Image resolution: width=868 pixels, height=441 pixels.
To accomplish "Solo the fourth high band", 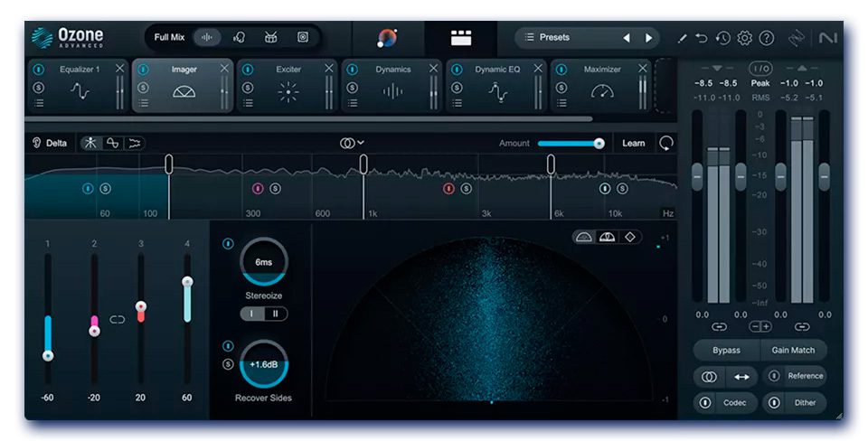I will [x=622, y=189].
